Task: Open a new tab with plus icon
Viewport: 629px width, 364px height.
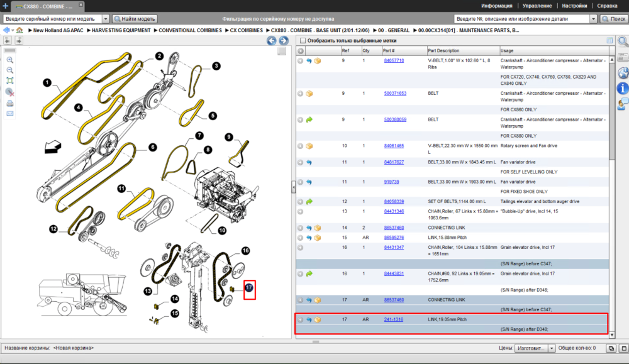Action: point(5,6)
